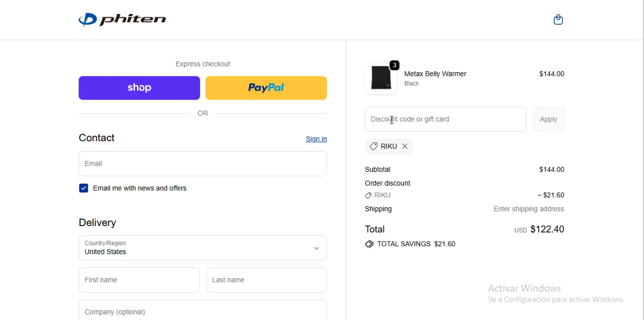Click the Express checkout heading
Screen dimensions: 644x320
(x=203, y=64)
